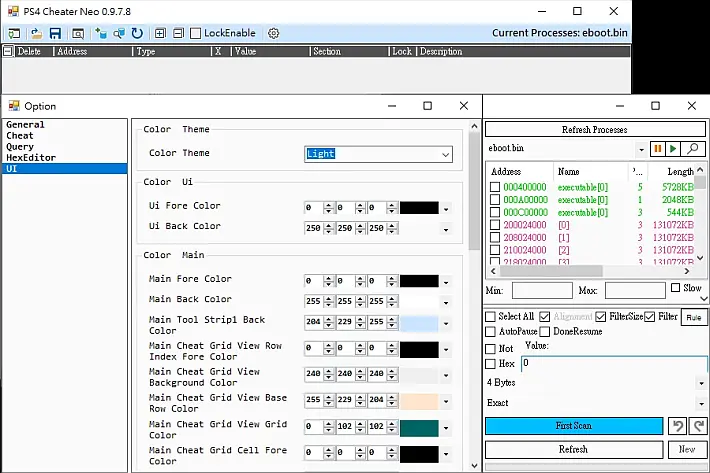Click the magnifier icon next to play button
The width and height of the screenshot is (710, 473).
pyautogui.click(x=692, y=148)
